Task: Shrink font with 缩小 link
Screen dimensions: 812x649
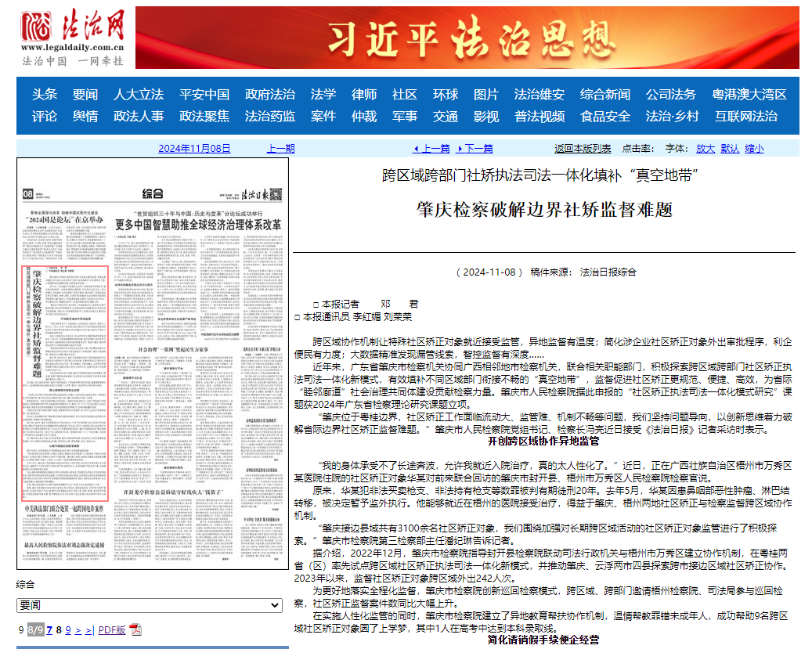Action: tap(755, 148)
